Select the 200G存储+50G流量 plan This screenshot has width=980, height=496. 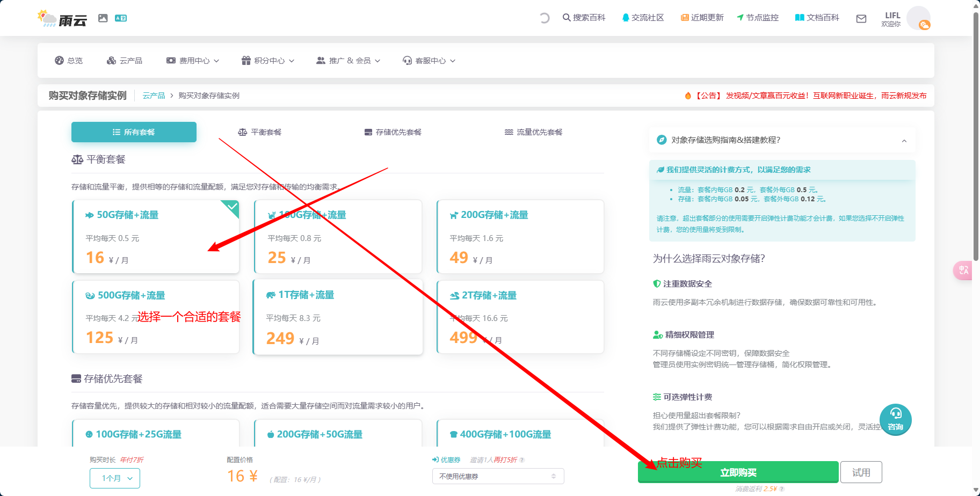pos(338,433)
